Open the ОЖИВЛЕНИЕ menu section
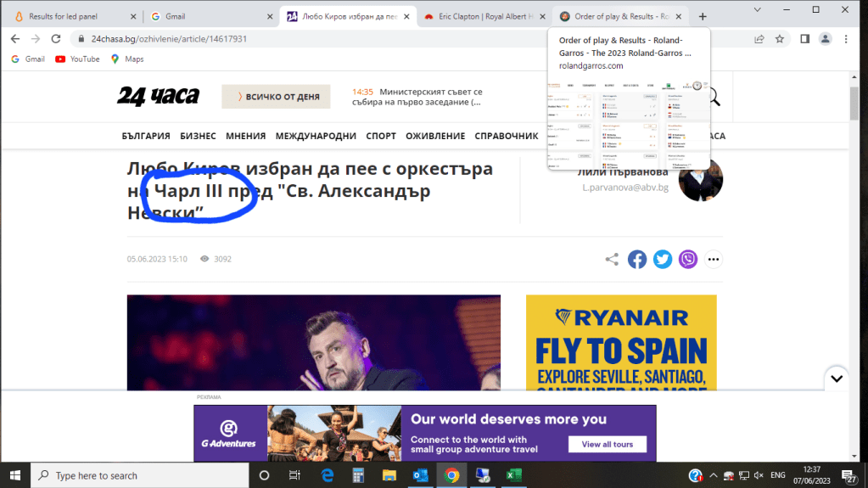 [x=435, y=136]
